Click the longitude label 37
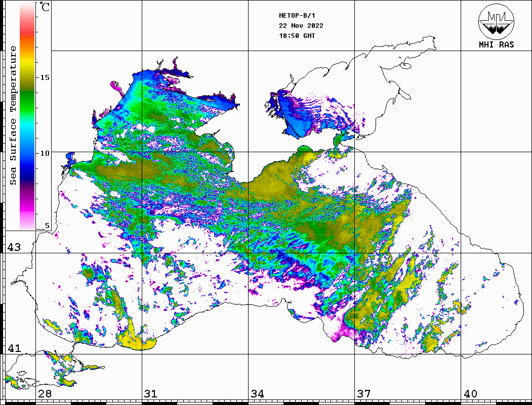The width and height of the screenshot is (532, 405). click(364, 394)
